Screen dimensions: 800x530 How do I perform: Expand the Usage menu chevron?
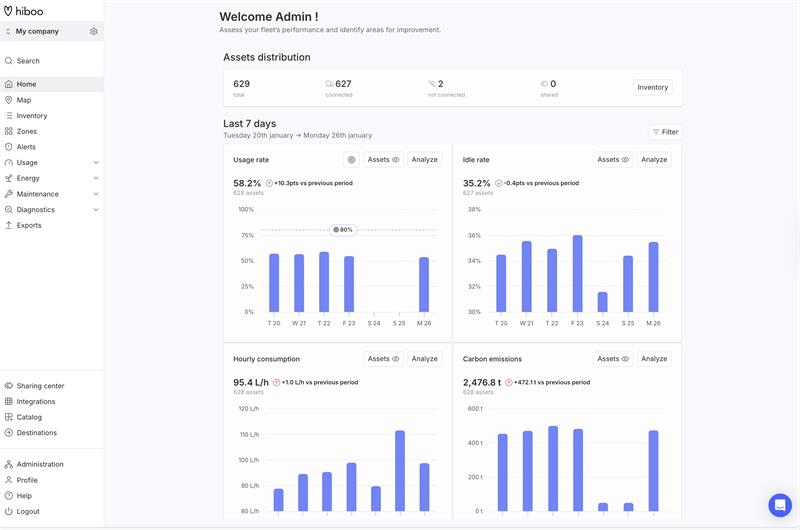tap(96, 163)
